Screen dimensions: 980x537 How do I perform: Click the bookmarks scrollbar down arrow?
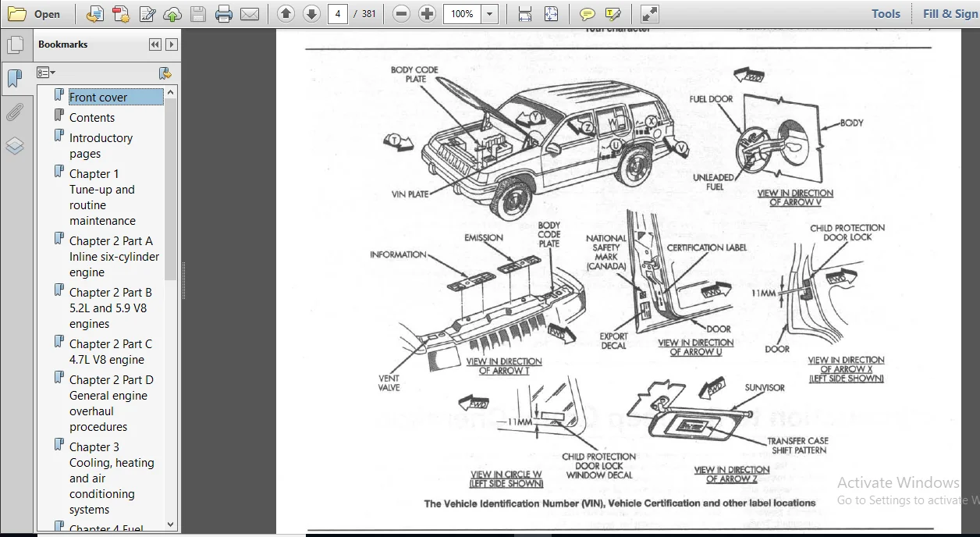171,525
